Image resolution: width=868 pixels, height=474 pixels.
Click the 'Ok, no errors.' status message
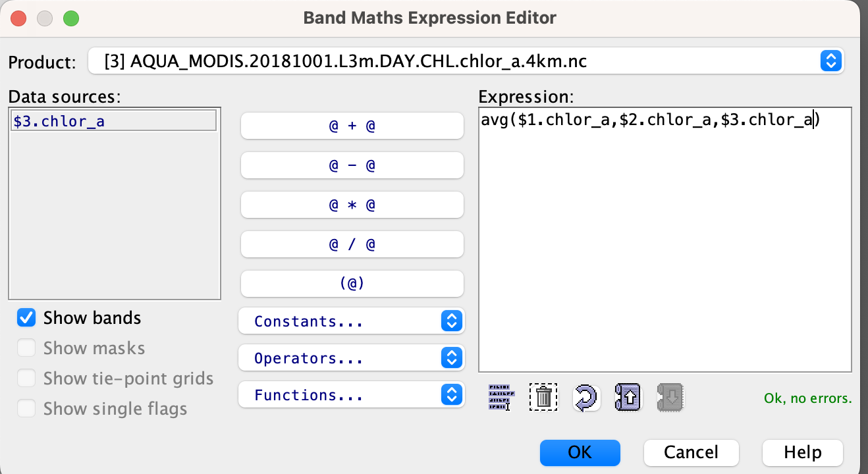[807, 398]
